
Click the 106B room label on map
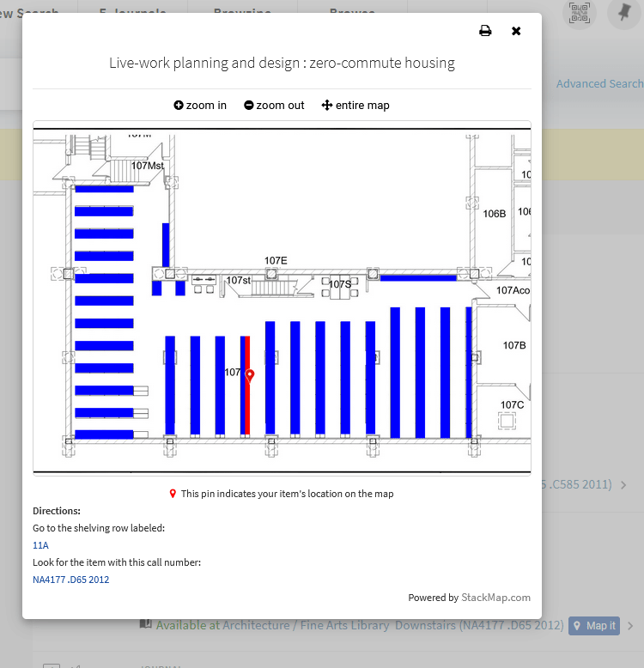(x=494, y=214)
